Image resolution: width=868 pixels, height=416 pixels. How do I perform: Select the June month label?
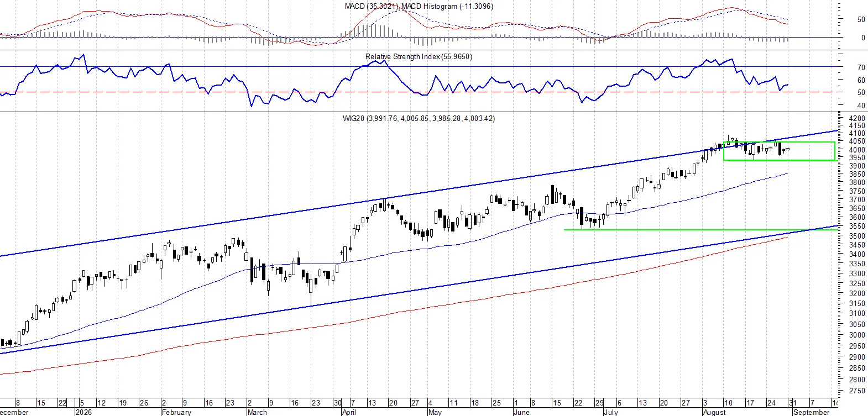(521, 412)
